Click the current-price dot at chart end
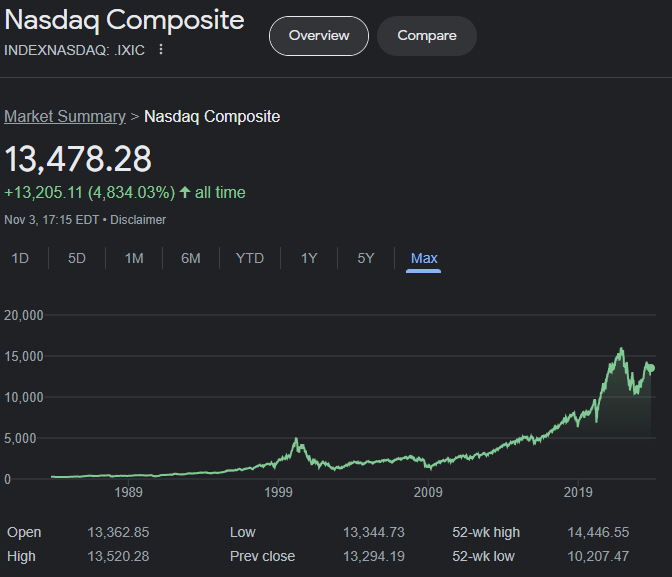 coord(651,368)
